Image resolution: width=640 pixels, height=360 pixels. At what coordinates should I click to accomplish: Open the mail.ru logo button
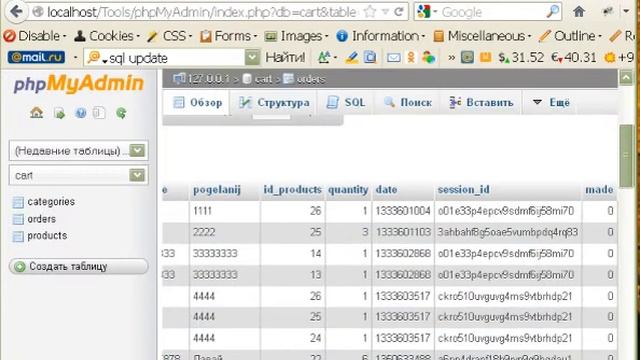coord(36,57)
